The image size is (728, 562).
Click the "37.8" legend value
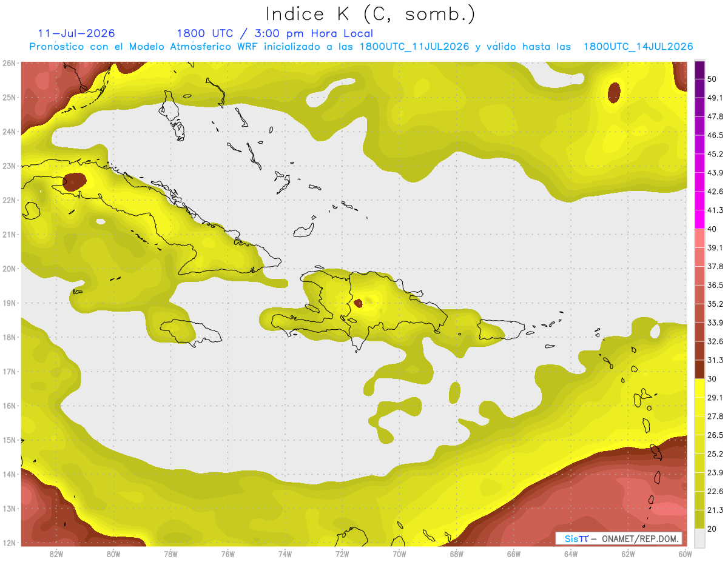click(715, 266)
